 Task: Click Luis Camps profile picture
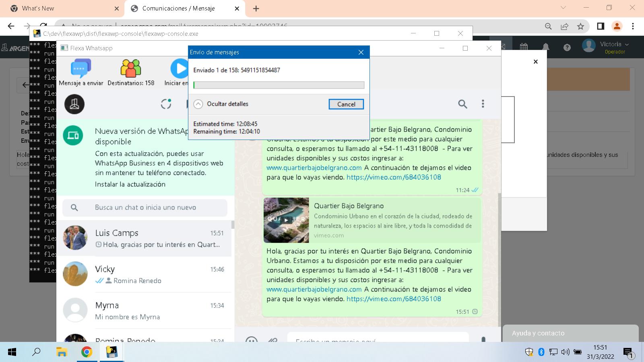[x=75, y=238]
